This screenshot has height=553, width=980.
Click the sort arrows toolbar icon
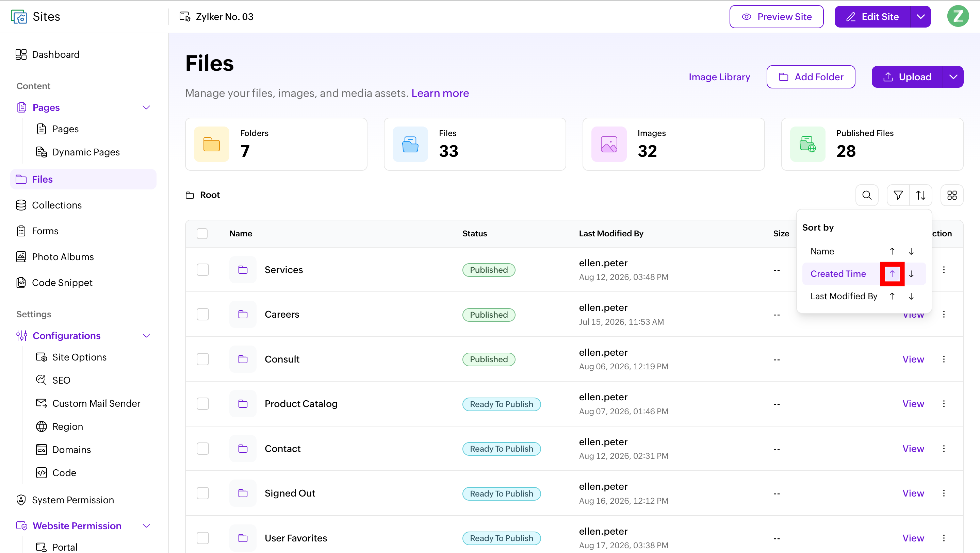pos(921,195)
